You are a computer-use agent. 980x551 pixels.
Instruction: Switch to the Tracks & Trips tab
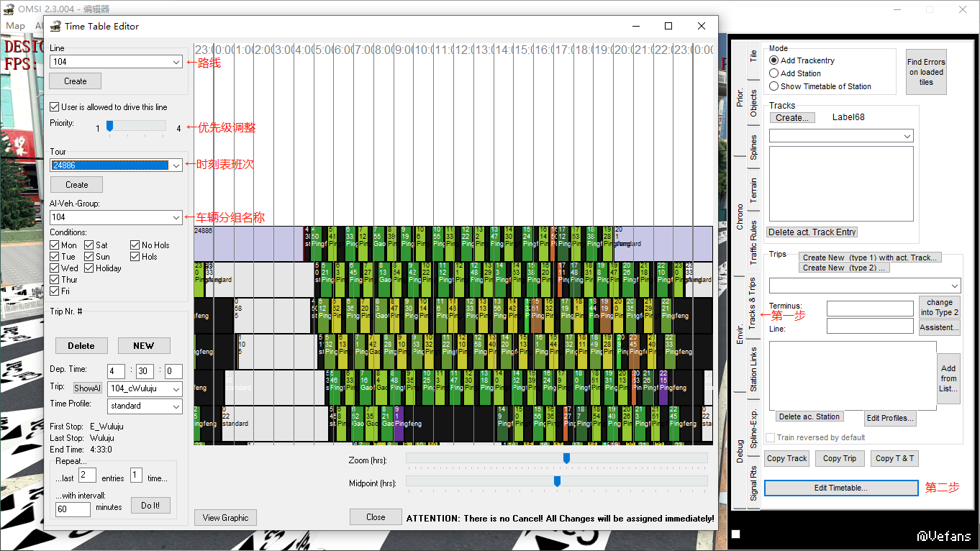pyautogui.click(x=753, y=304)
